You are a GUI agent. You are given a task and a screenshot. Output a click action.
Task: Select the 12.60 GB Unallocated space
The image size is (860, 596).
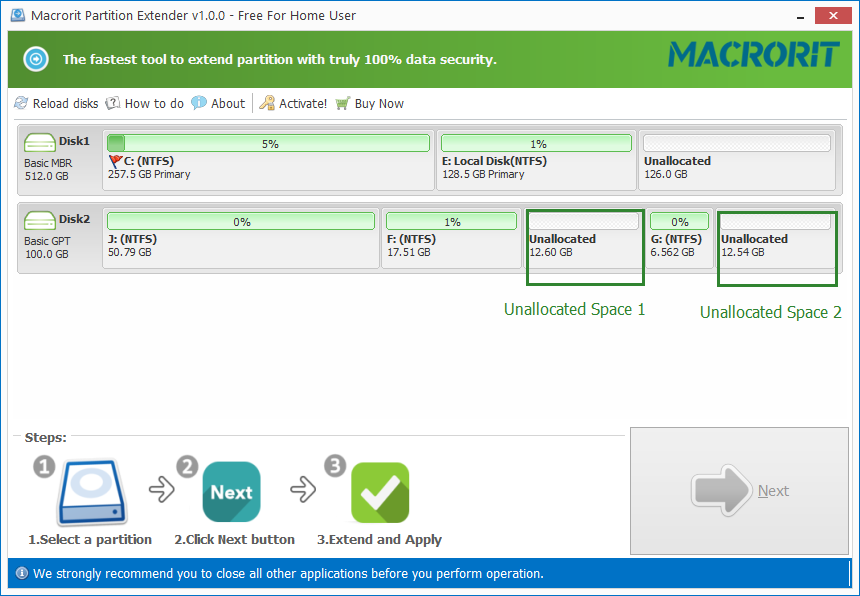584,239
